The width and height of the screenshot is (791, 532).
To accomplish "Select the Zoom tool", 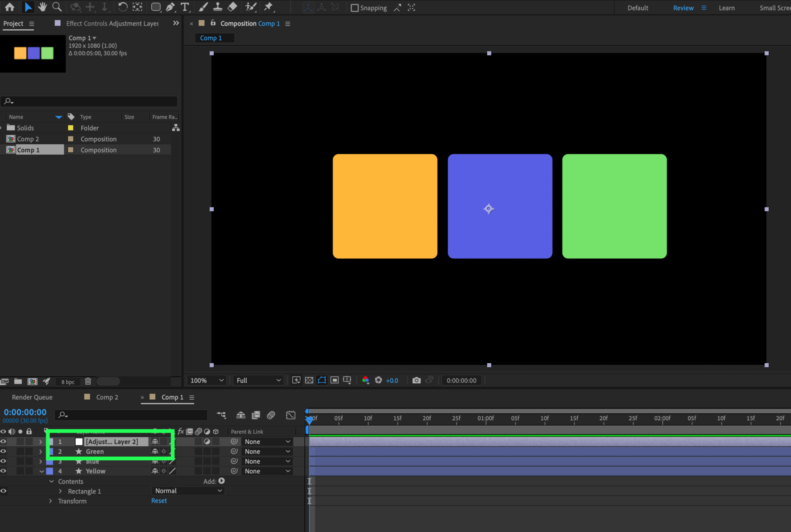I will [57, 7].
